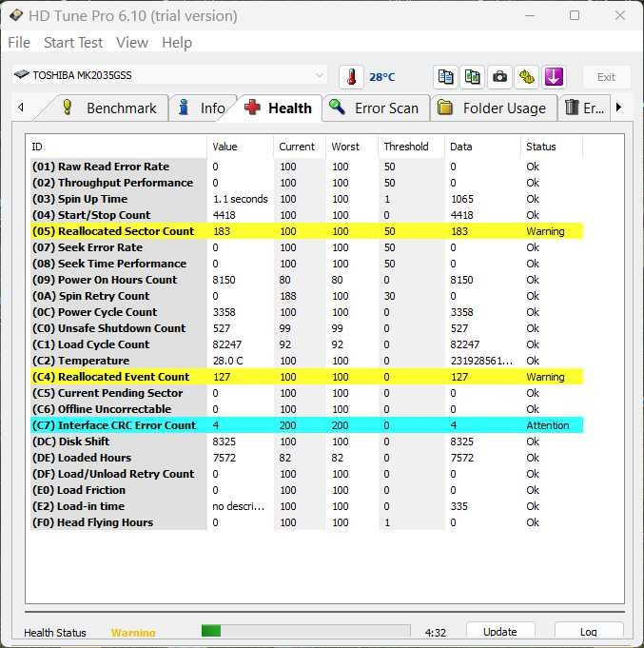This screenshot has width=644, height=648.
Task: Select the Start/Stop Count row
Action: point(306,215)
